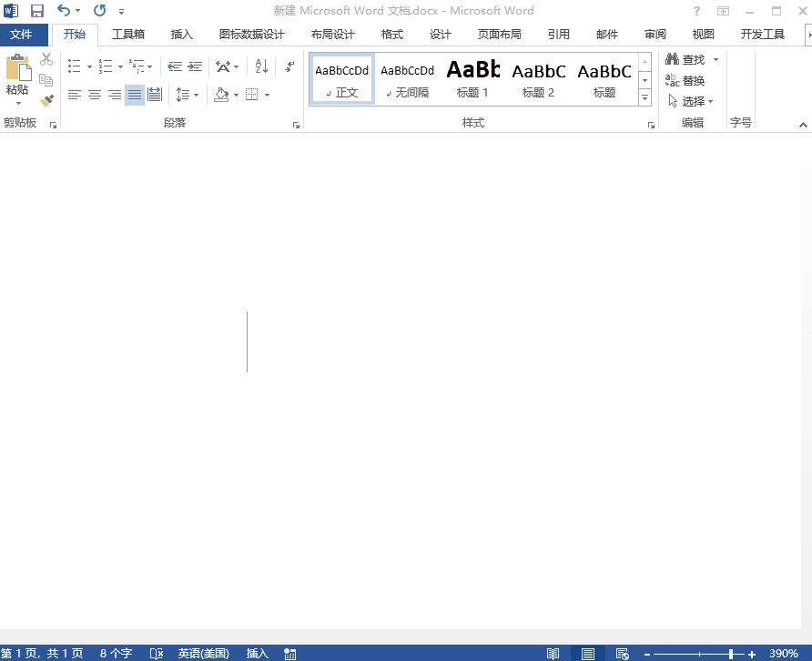
Task: Switch to Web Layout view in status bar
Action: 622,653
